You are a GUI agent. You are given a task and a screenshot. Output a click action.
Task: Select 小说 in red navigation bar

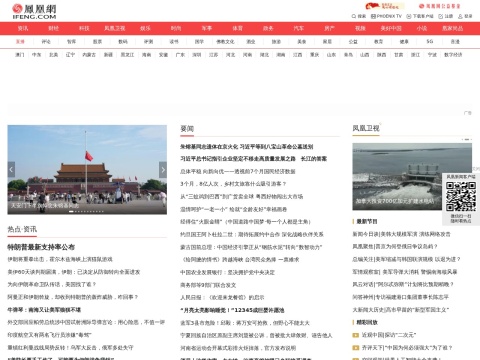[422, 28]
